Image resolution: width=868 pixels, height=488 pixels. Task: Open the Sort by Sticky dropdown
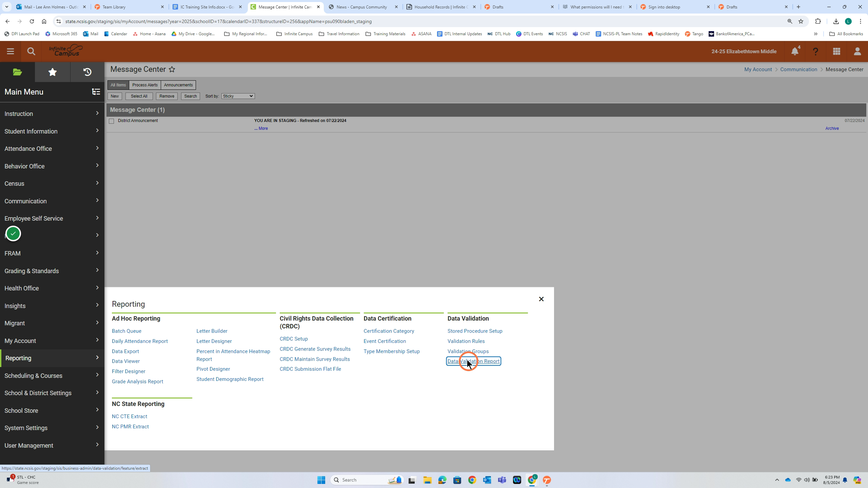point(238,96)
